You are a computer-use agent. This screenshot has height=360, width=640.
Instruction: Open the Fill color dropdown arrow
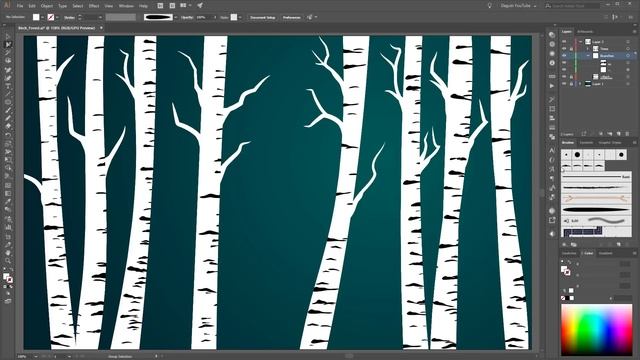pos(42,17)
